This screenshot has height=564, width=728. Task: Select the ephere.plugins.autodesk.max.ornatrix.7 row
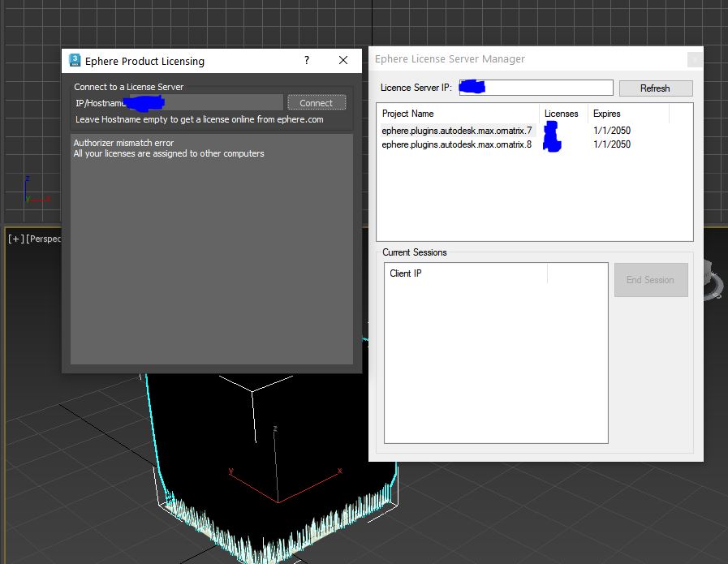457,131
